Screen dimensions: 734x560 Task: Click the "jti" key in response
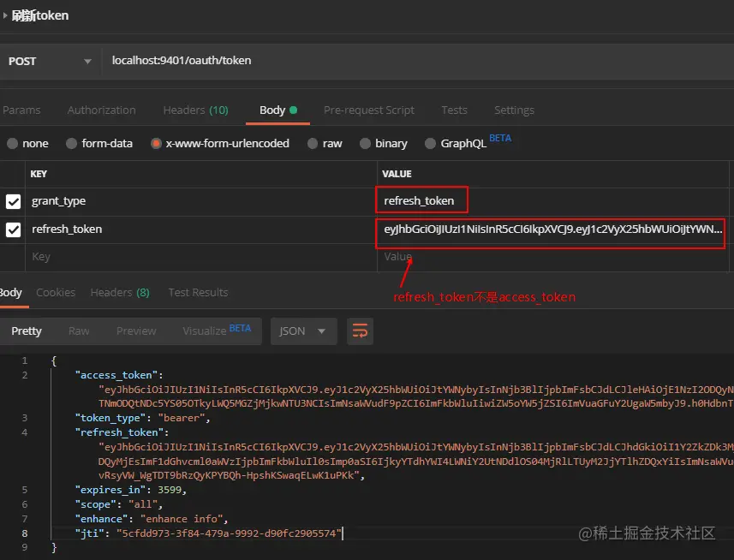click(89, 533)
